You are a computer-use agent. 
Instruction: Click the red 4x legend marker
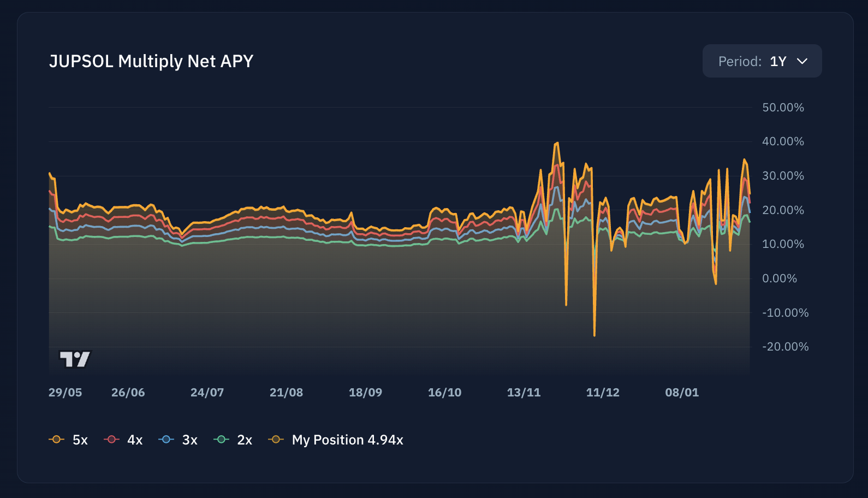coord(111,440)
